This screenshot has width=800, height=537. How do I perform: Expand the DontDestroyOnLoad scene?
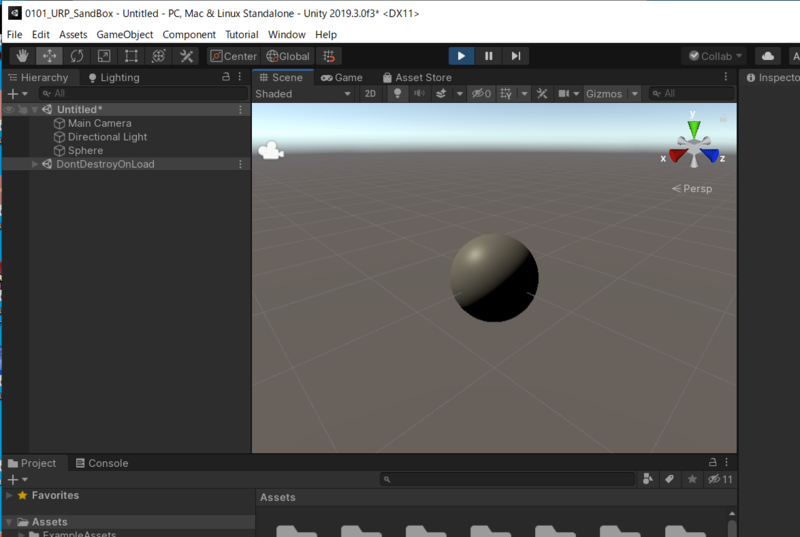pos(35,164)
